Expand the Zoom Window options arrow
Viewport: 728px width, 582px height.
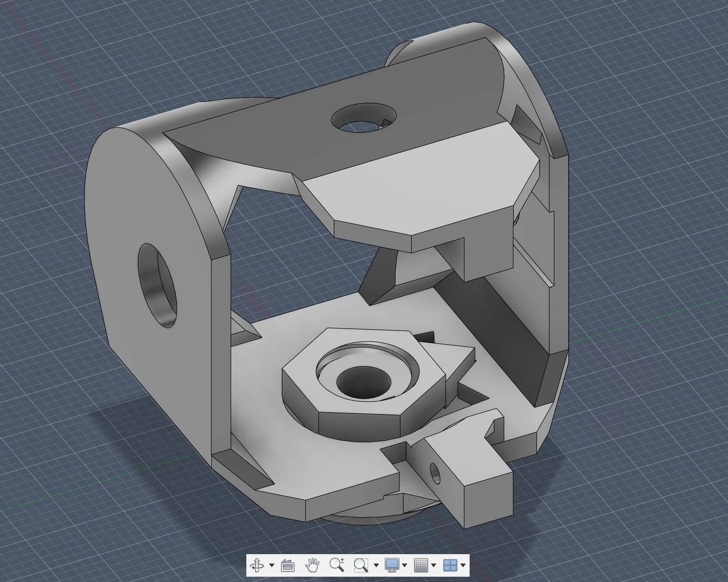[x=376, y=566]
